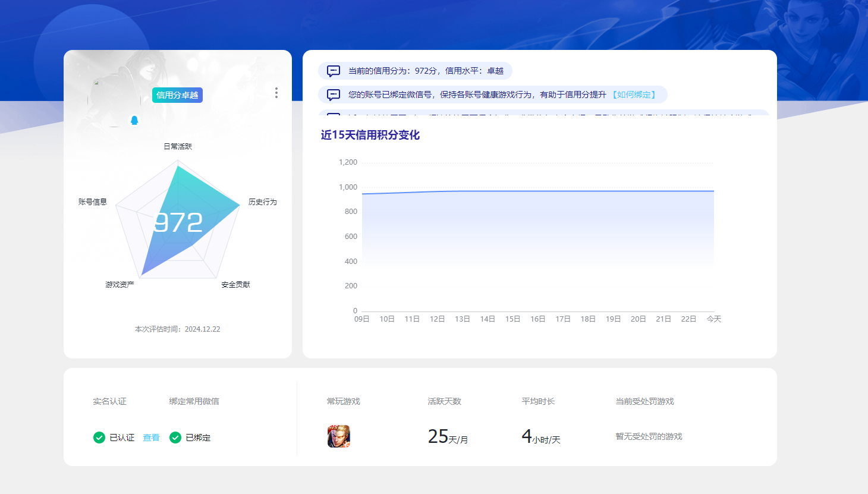This screenshot has height=494, width=868.
Task: Click the chat bubble icon beside 当前的信用分为
Action: (334, 71)
